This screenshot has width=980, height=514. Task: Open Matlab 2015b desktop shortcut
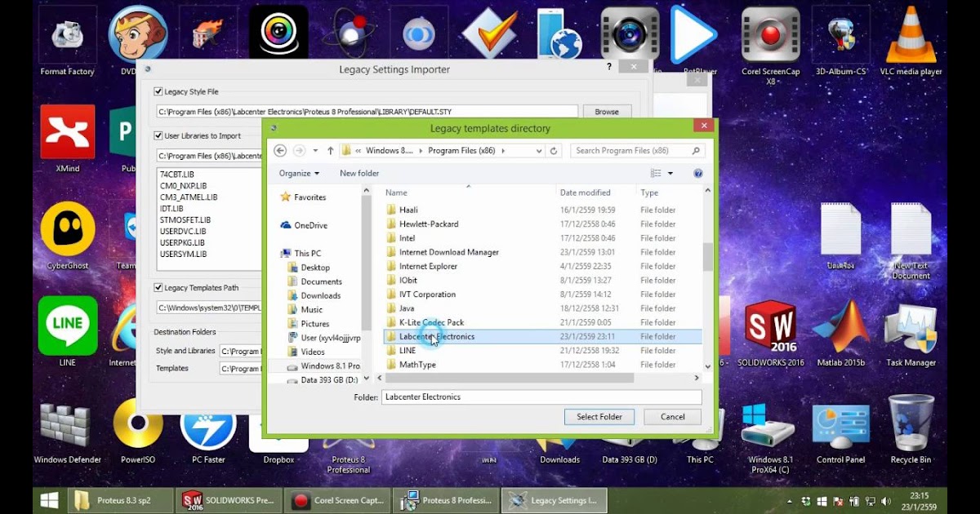tap(840, 332)
